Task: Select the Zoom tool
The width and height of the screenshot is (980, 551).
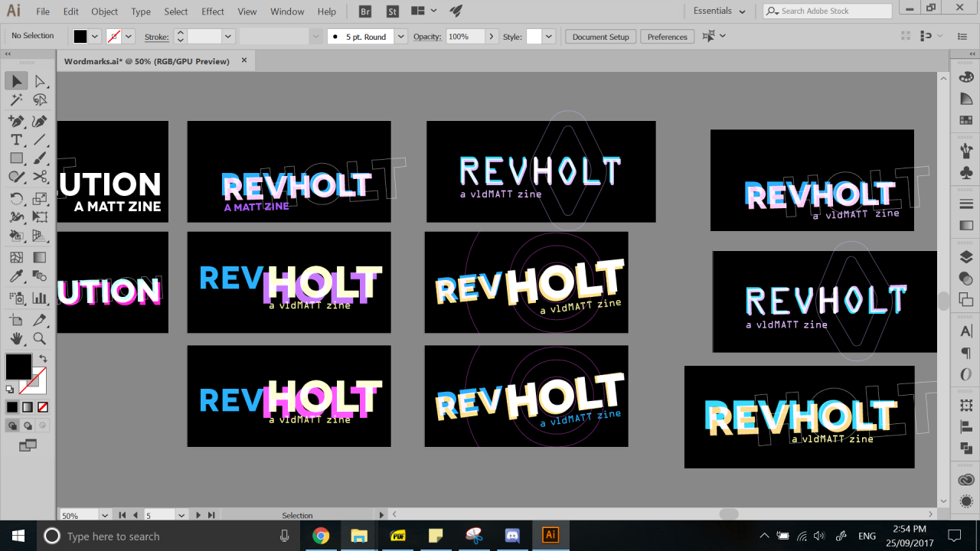Action: click(40, 338)
